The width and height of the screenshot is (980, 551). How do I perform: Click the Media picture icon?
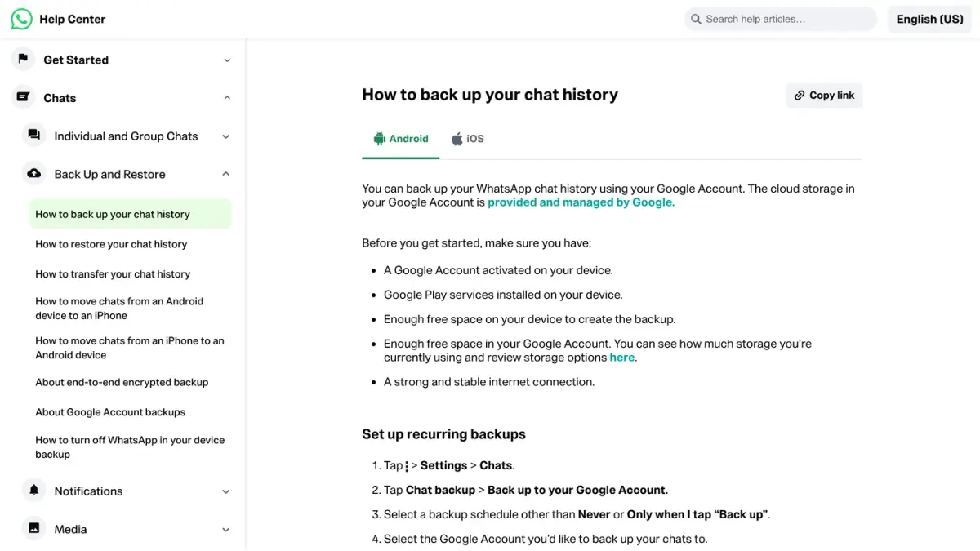pos(33,528)
